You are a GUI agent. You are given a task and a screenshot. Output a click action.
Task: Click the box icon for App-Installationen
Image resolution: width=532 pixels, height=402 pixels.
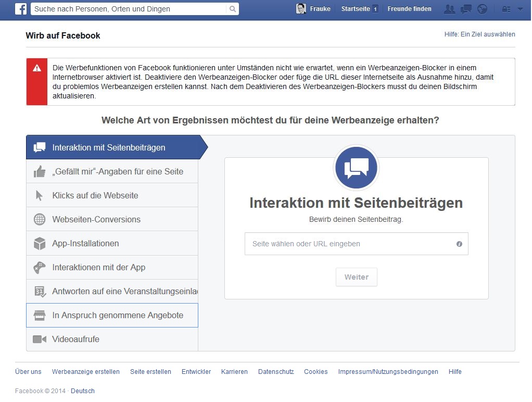[40, 244]
